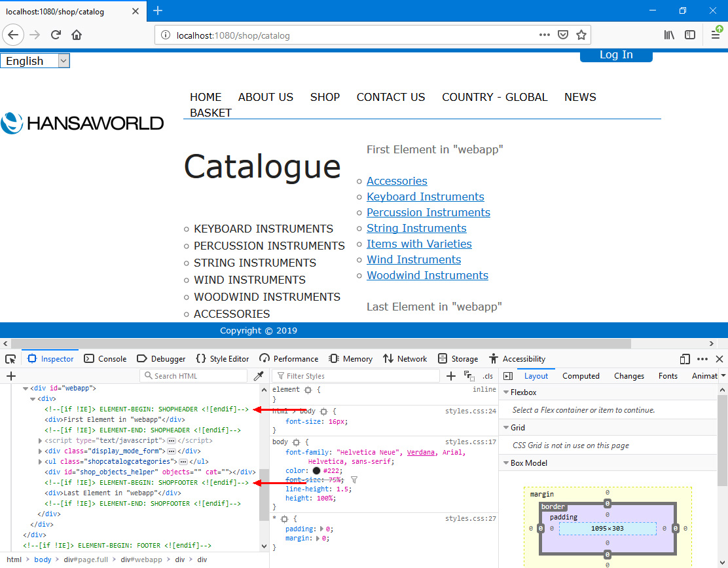This screenshot has height=568, width=728.
Task: Bookmark this page with the star
Action: 581,35
